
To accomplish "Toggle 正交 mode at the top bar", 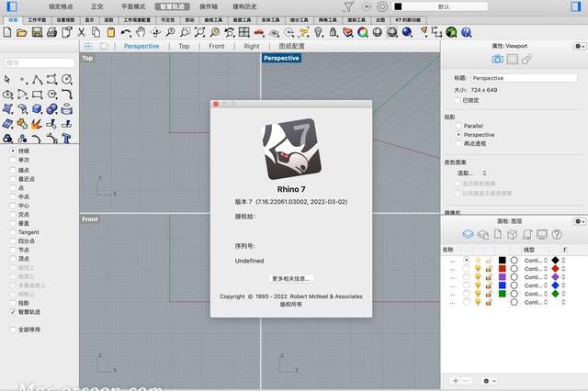I will click(97, 6).
